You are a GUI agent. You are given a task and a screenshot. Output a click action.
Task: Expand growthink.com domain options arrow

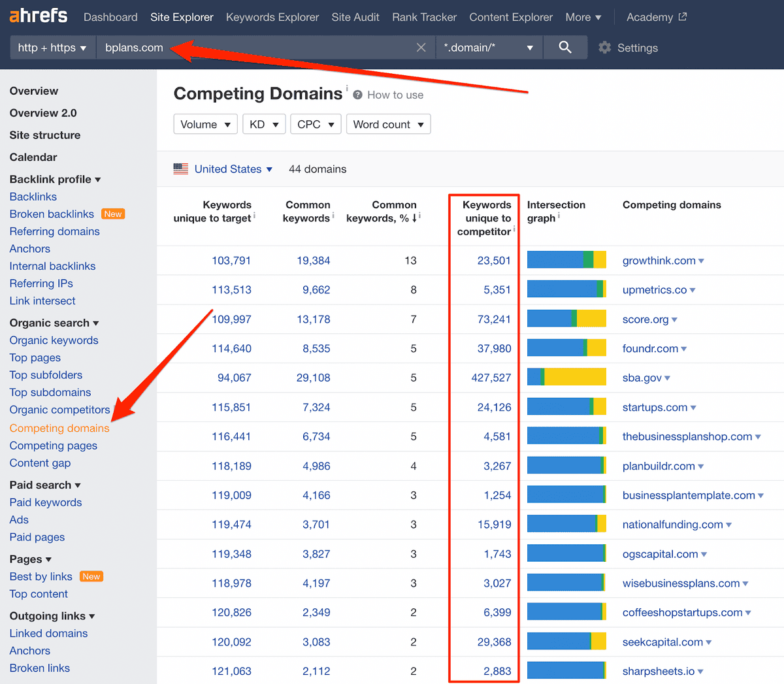(701, 261)
